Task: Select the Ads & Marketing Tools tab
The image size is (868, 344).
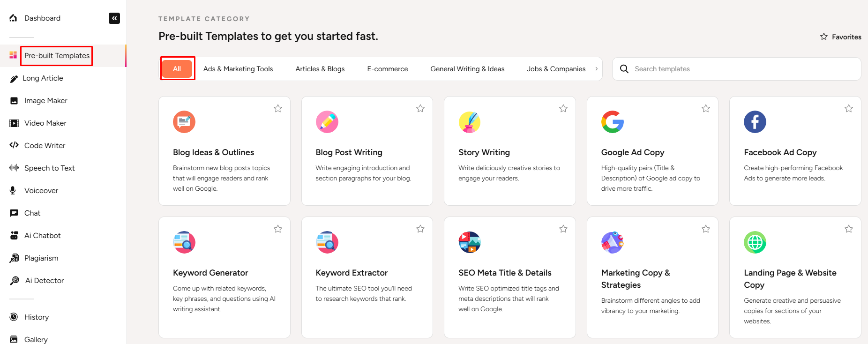Action: [x=238, y=69]
